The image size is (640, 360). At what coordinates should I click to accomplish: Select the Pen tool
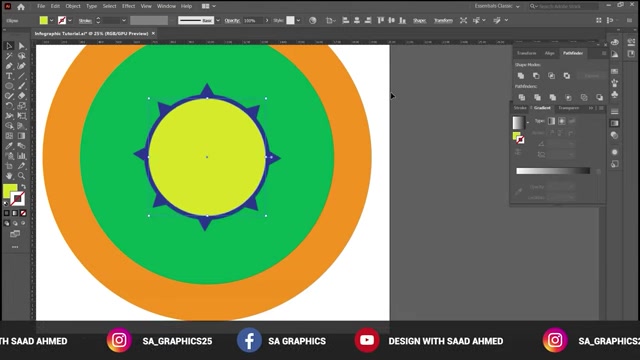(x=9, y=66)
